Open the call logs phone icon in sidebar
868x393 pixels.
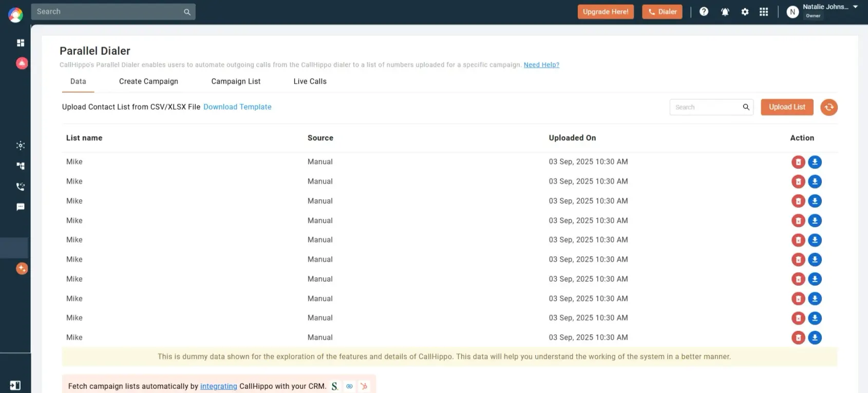[21, 186]
